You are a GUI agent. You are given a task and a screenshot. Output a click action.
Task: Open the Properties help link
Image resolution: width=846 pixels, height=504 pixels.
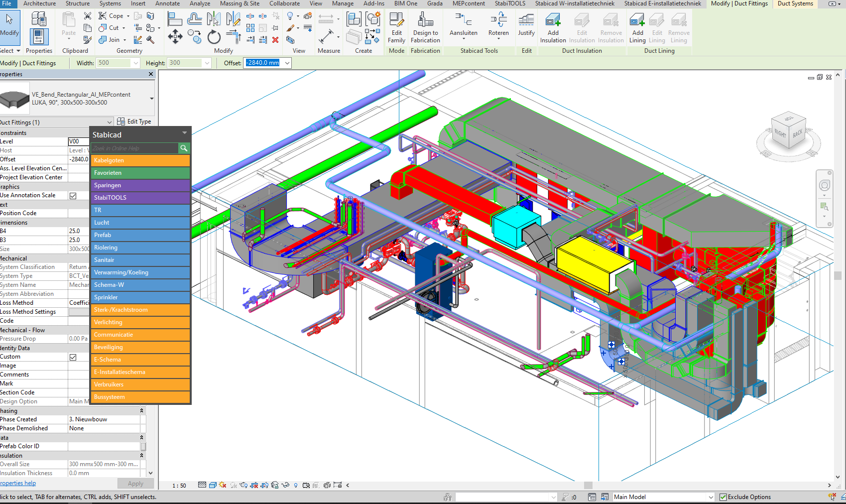tap(18, 483)
